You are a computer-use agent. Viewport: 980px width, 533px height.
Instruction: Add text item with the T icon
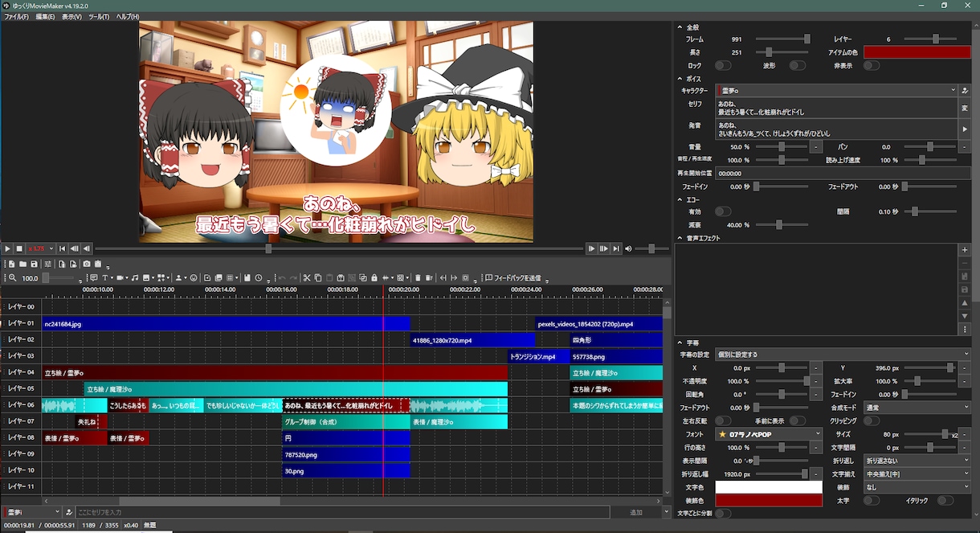pos(105,277)
